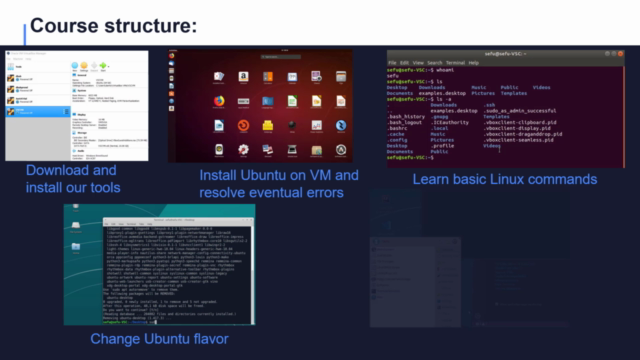
Task: Click VirtualBox Manager screenshot thumbnail
Action: pyautogui.click(x=77, y=106)
